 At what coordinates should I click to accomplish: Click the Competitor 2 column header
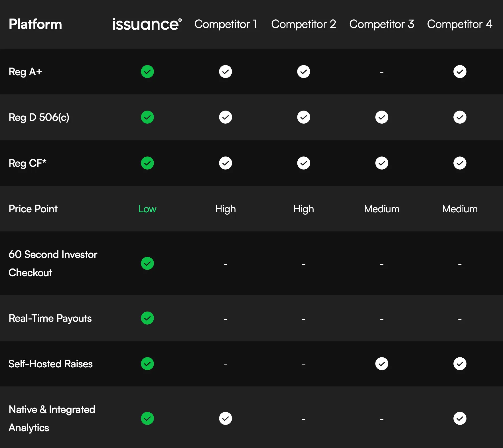pyautogui.click(x=304, y=24)
